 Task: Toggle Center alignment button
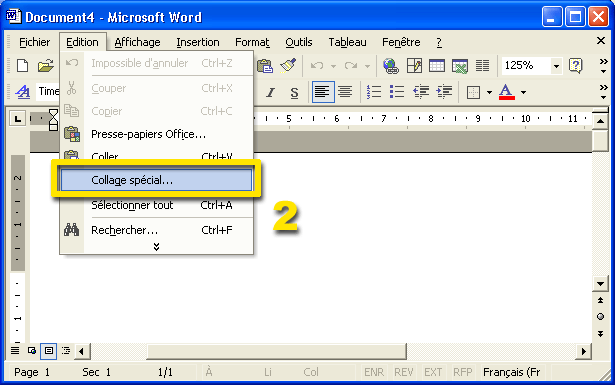(x=345, y=92)
